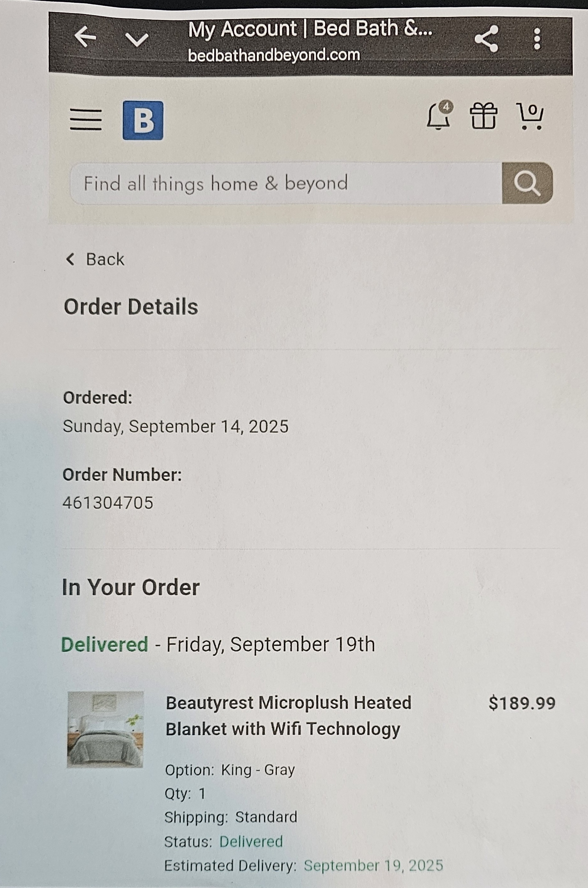Open the heated blanket product thumbnail
This screenshot has height=888, width=588.
[x=105, y=729]
